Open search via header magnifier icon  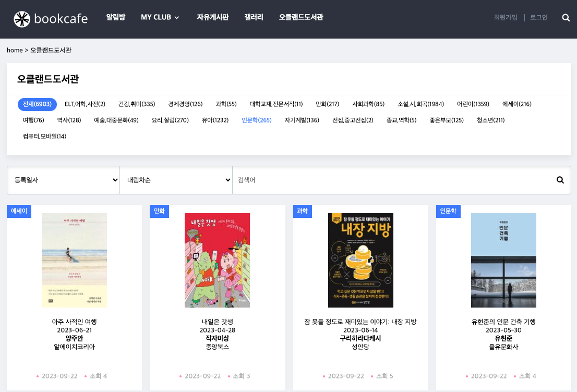pos(566,18)
